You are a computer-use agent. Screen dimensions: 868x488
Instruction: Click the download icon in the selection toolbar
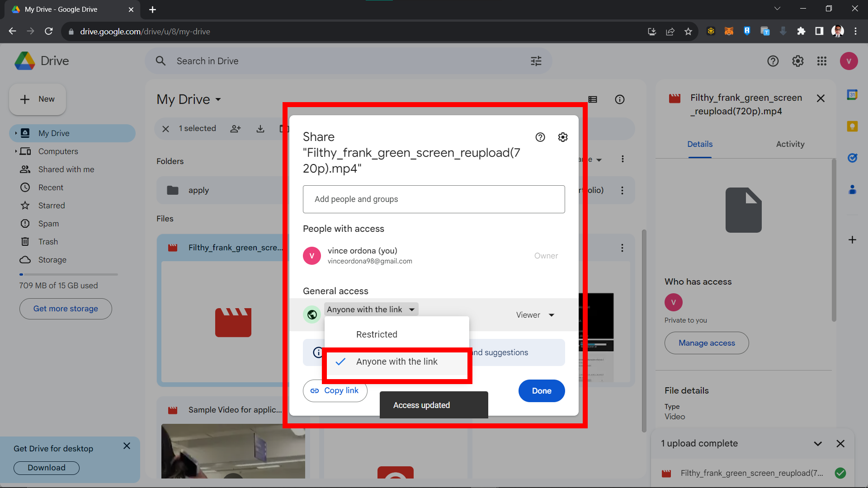pyautogui.click(x=260, y=129)
